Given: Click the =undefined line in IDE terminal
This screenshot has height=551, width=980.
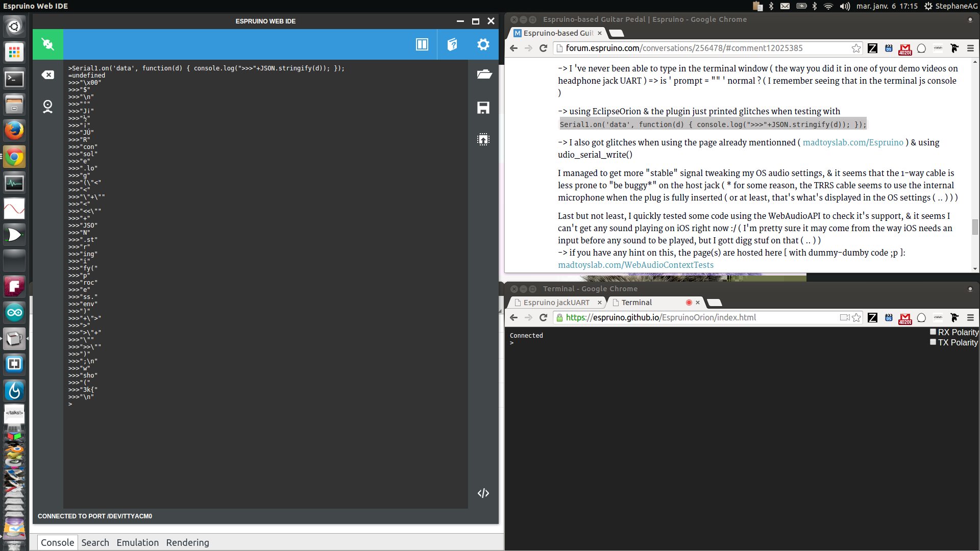Looking at the screenshot, I should click(87, 75).
